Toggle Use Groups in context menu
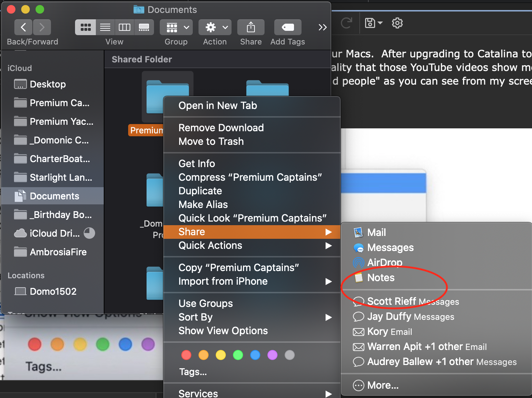 tap(252, 304)
